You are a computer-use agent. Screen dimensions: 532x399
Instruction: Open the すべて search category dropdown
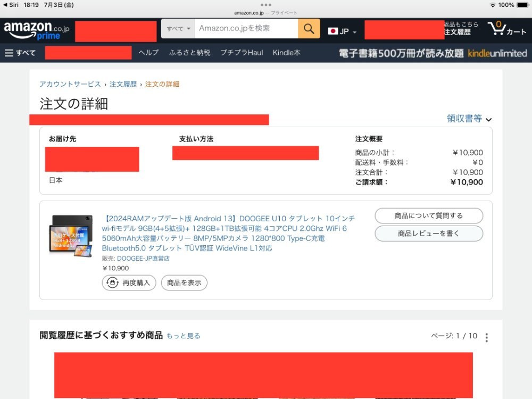coord(178,29)
